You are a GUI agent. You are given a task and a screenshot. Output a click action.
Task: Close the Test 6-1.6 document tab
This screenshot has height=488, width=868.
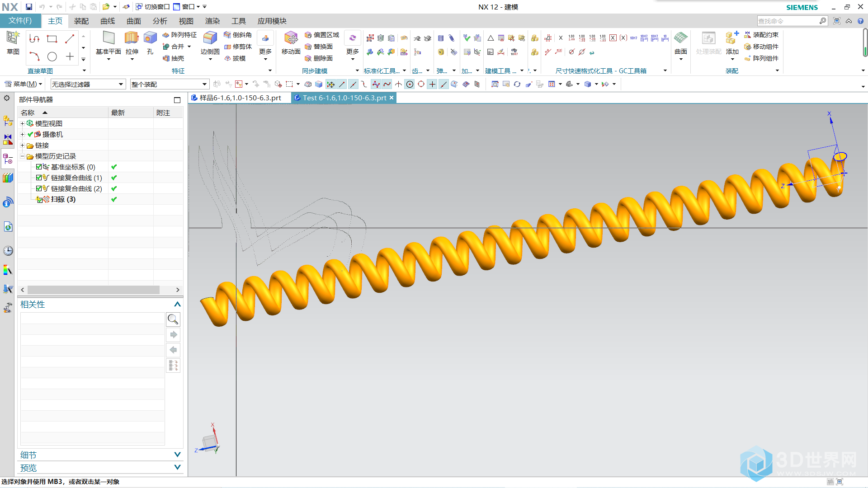392,98
